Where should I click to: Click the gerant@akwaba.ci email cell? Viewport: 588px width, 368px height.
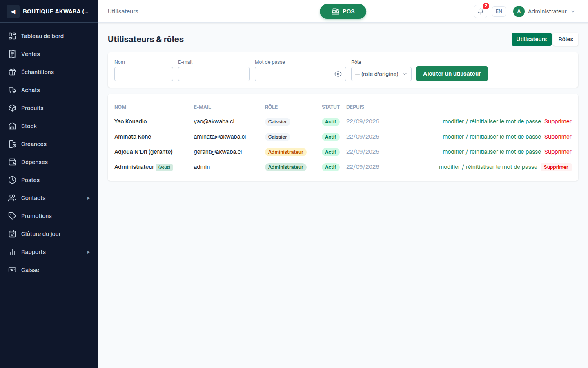[x=218, y=152]
